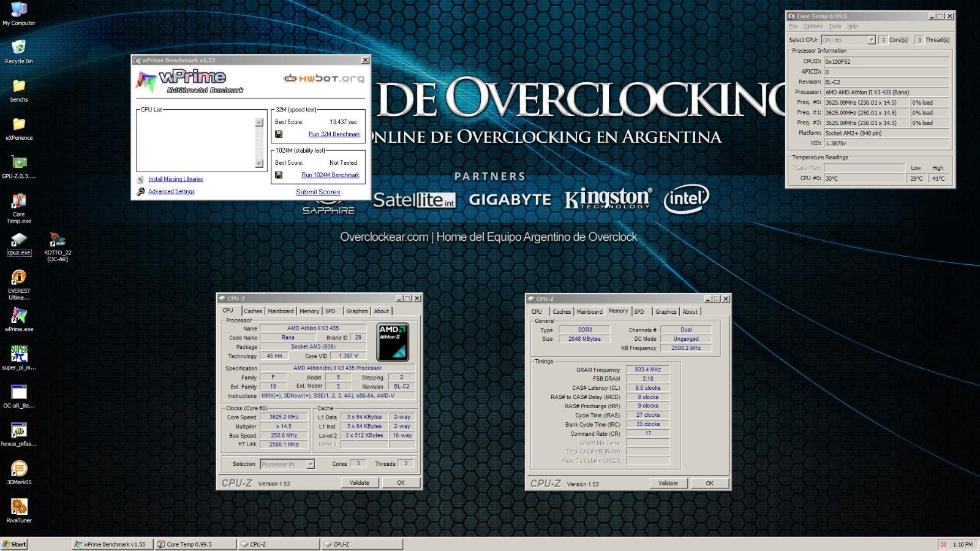Click Processor field in Core Temp

coord(886,93)
